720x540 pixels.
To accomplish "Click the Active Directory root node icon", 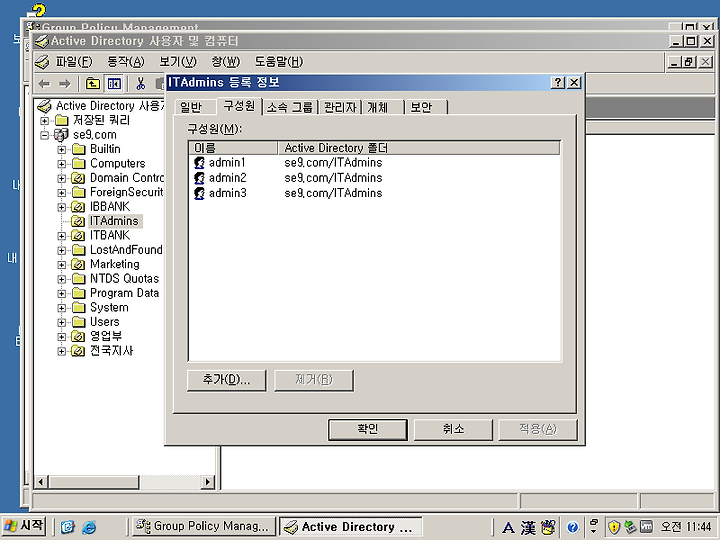I will (44, 106).
